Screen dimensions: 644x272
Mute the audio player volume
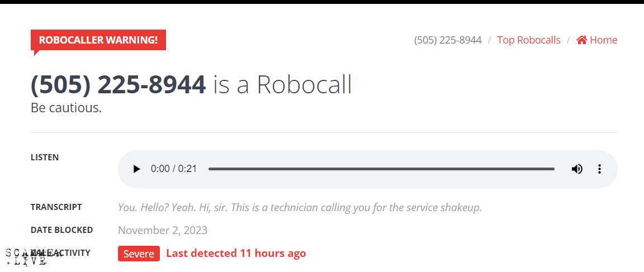(577, 169)
